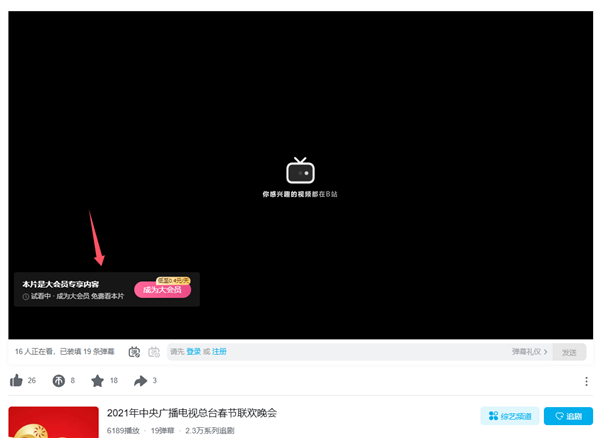Add video to favorites with star icon
This screenshot has width=600, height=438.
(98, 381)
